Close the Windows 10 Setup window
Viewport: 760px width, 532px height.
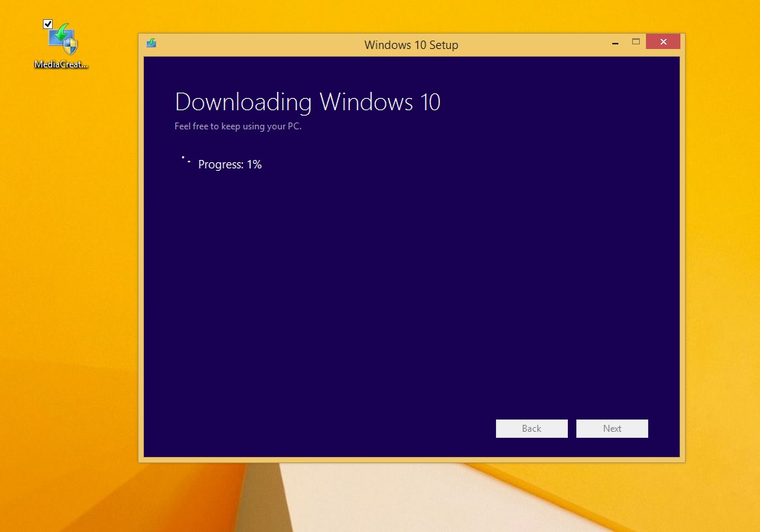(x=663, y=41)
